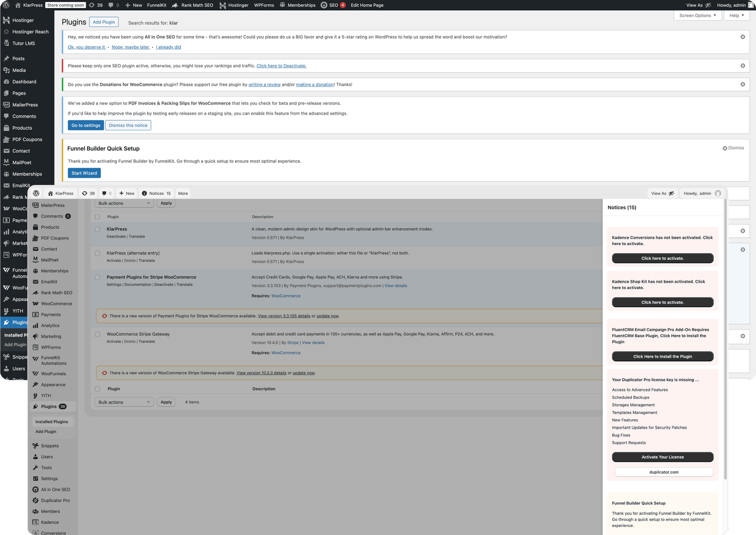756x535 pixels.
Task: Expand the Screen Options panel
Action: (x=697, y=16)
